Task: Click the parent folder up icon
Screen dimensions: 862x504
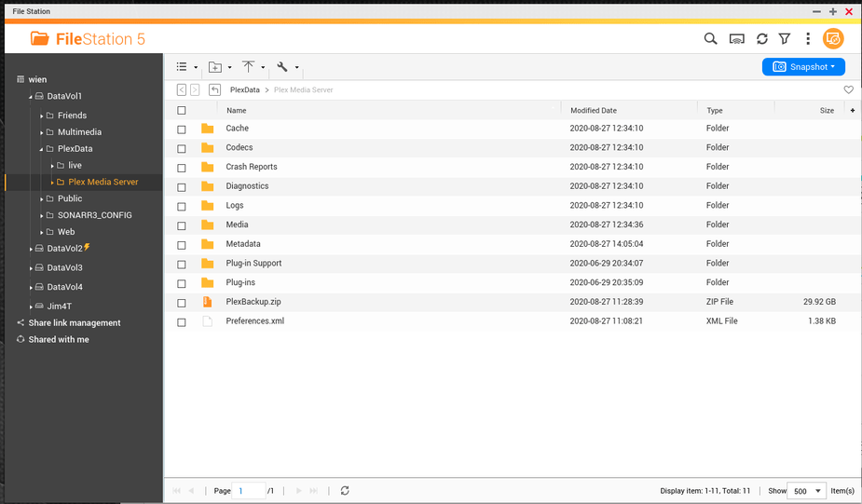Action: (x=215, y=89)
